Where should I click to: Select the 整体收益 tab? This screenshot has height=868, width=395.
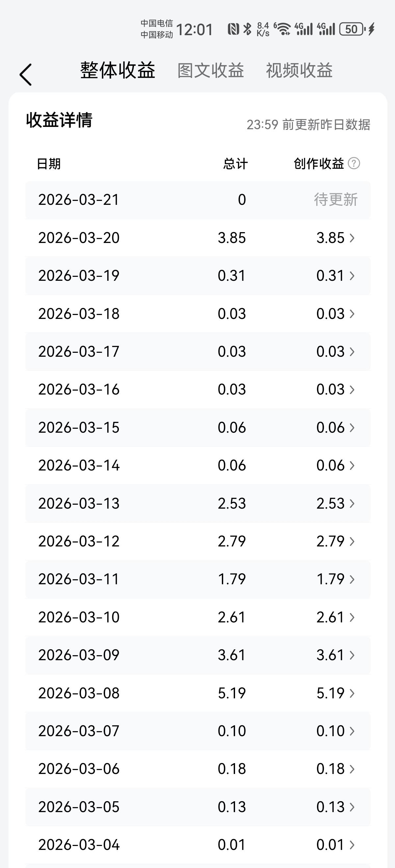click(x=118, y=70)
